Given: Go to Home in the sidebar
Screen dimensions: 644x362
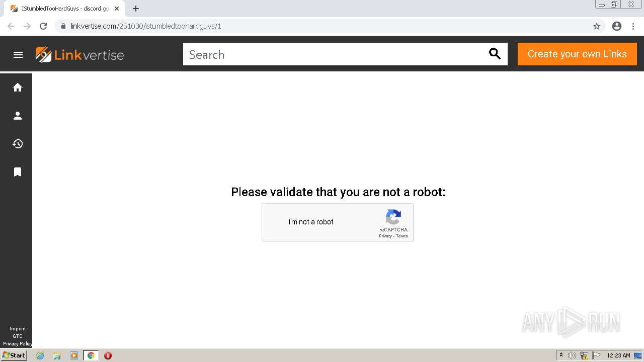Looking at the screenshot, I should [18, 87].
